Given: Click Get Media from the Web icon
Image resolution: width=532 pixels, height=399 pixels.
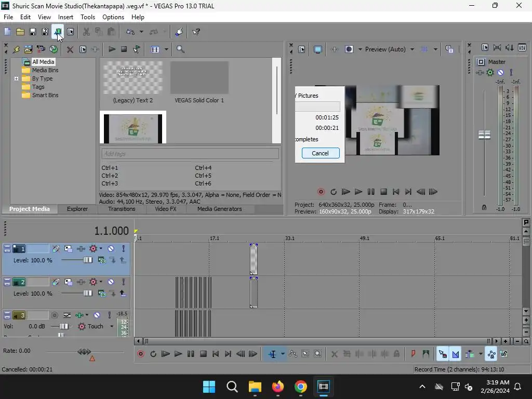Looking at the screenshot, I should pos(54,49).
